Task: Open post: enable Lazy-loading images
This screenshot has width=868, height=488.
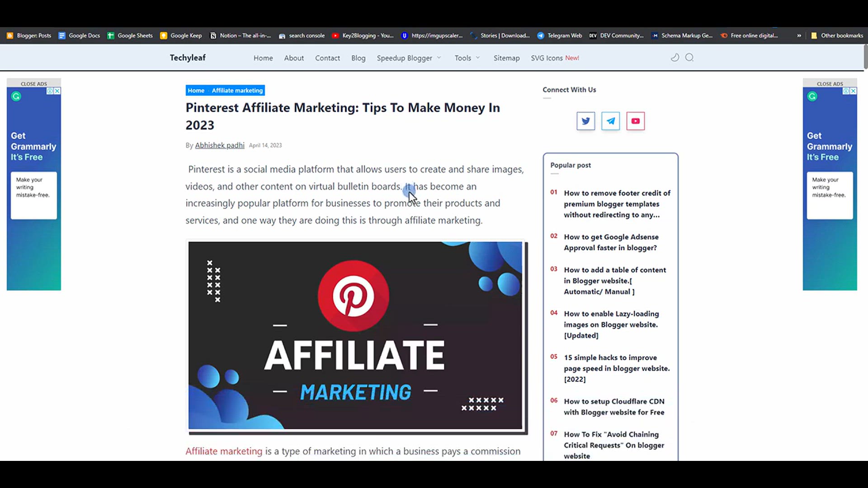Action: (611, 324)
